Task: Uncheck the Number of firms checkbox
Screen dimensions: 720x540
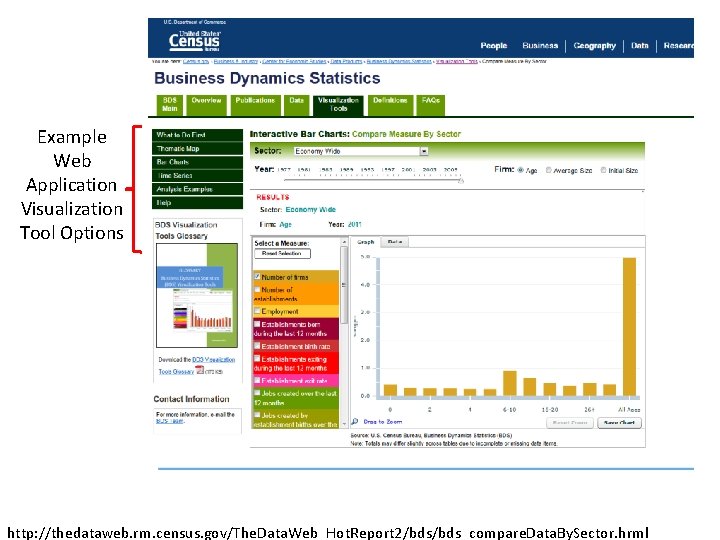Action: pos(257,276)
